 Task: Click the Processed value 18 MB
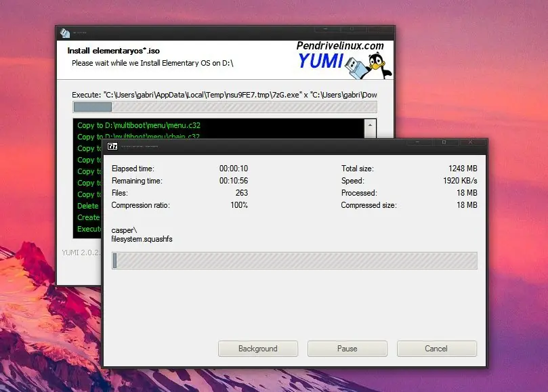(467, 193)
